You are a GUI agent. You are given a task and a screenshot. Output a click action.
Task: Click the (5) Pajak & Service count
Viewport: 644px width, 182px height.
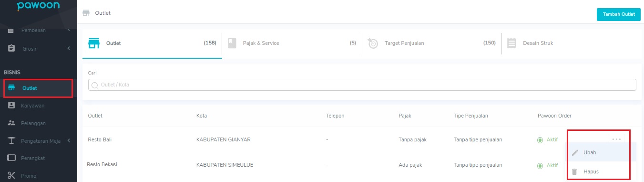353,43
